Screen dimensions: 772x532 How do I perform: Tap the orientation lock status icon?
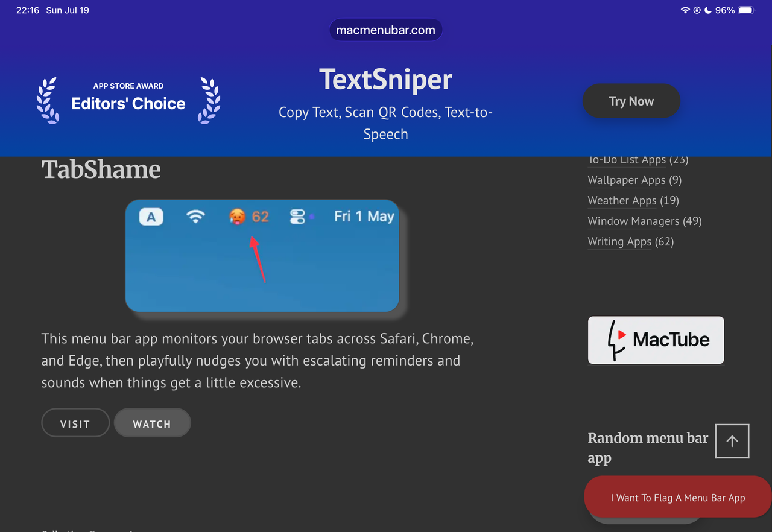click(697, 10)
